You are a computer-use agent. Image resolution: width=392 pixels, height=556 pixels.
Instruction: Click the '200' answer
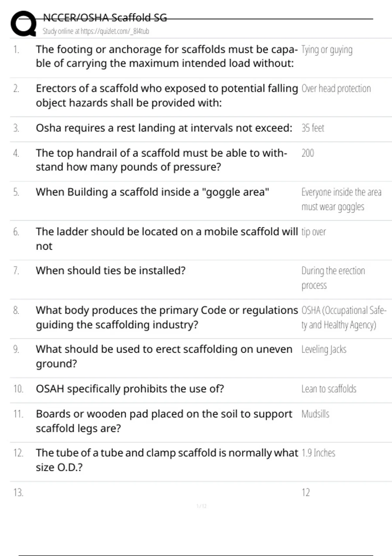(x=307, y=153)
